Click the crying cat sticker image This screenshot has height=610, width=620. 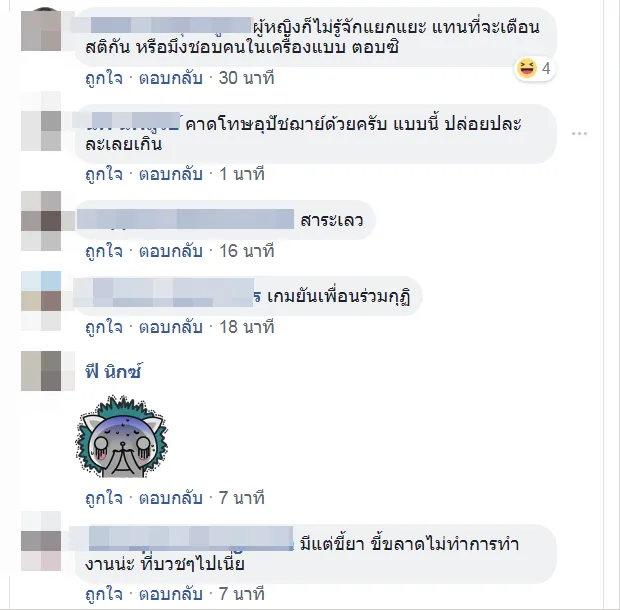coord(122,436)
